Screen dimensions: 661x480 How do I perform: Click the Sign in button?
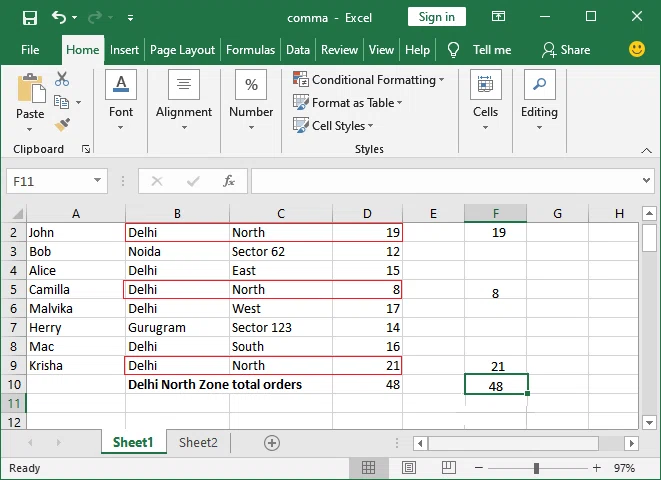coord(437,17)
